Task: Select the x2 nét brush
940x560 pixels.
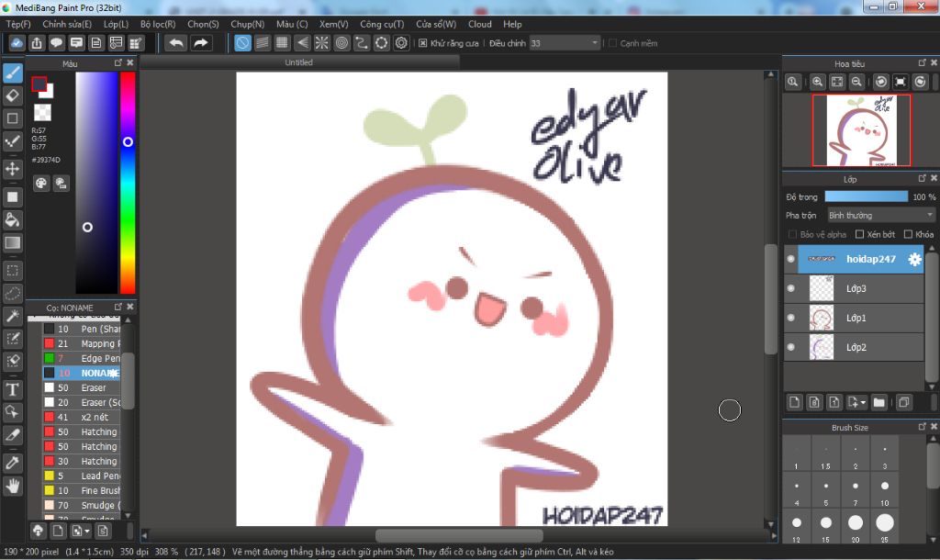Action: 82,417
